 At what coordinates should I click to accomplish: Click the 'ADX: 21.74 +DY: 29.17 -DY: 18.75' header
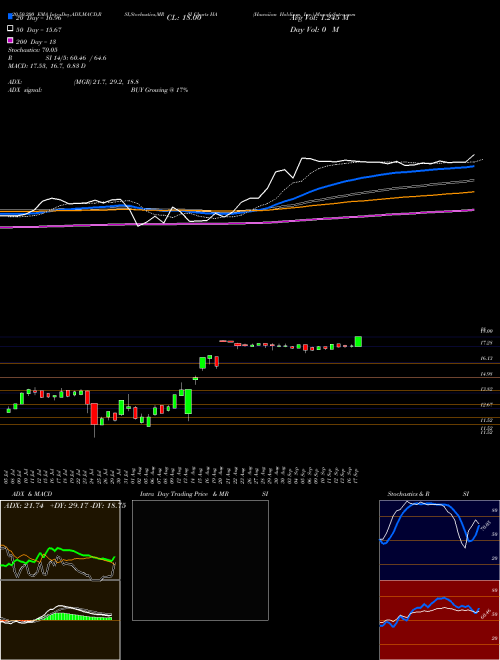65,506
